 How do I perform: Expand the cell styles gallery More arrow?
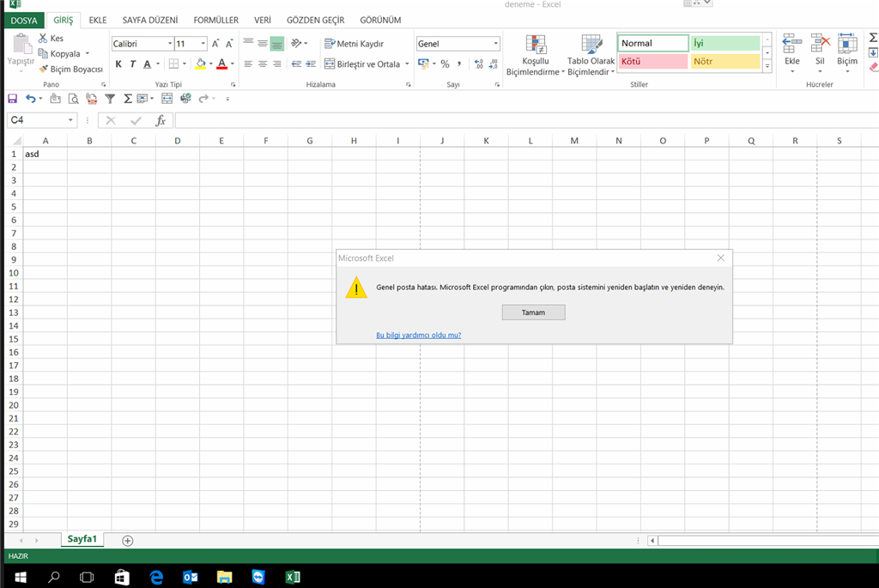(x=767, y=67)
